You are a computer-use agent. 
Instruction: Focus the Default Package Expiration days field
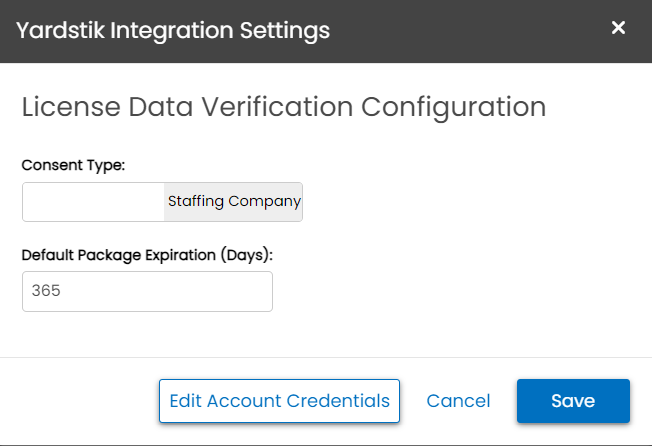(147, 291)
